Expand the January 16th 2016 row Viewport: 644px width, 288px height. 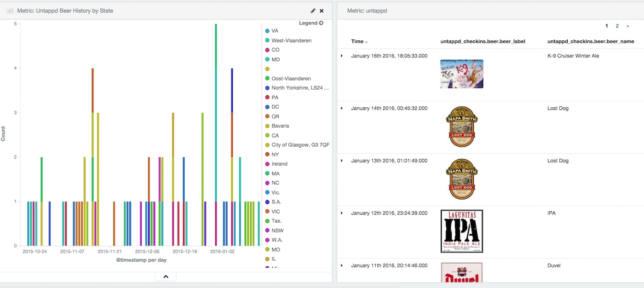coord(342,56)
